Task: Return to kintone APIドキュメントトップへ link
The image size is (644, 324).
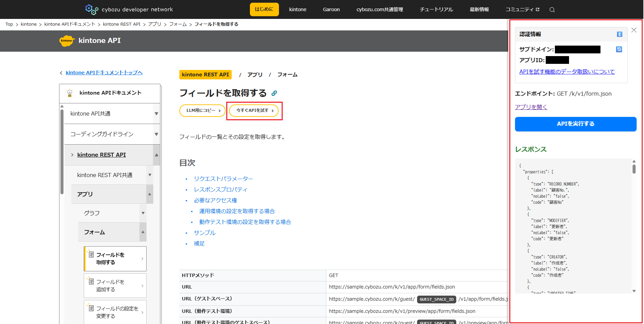Action: pyautogui.click(x=104, y=73)
